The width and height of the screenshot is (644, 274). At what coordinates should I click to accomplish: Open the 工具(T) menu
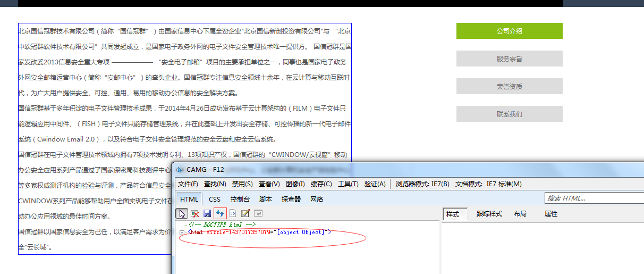(348, 184)
